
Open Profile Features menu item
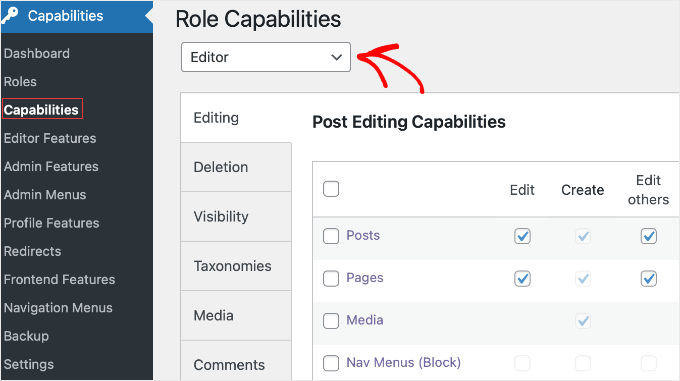[52, 223]
